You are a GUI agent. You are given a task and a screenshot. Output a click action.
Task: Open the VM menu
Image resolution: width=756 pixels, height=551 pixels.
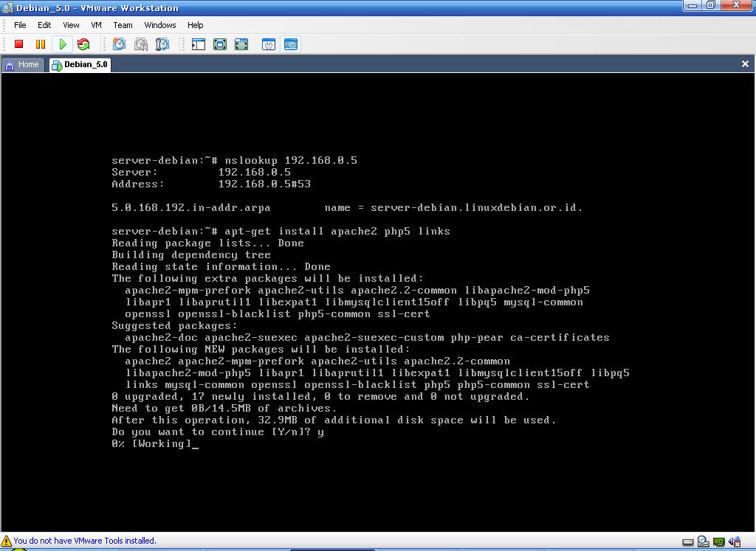(97, 25)
